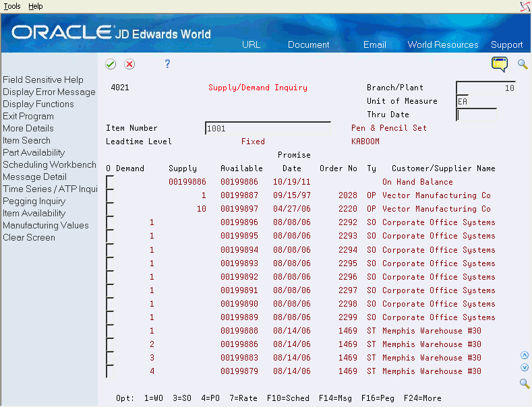Click order number 2297
This screenshot has width=532, height=407.
(348, 290)
